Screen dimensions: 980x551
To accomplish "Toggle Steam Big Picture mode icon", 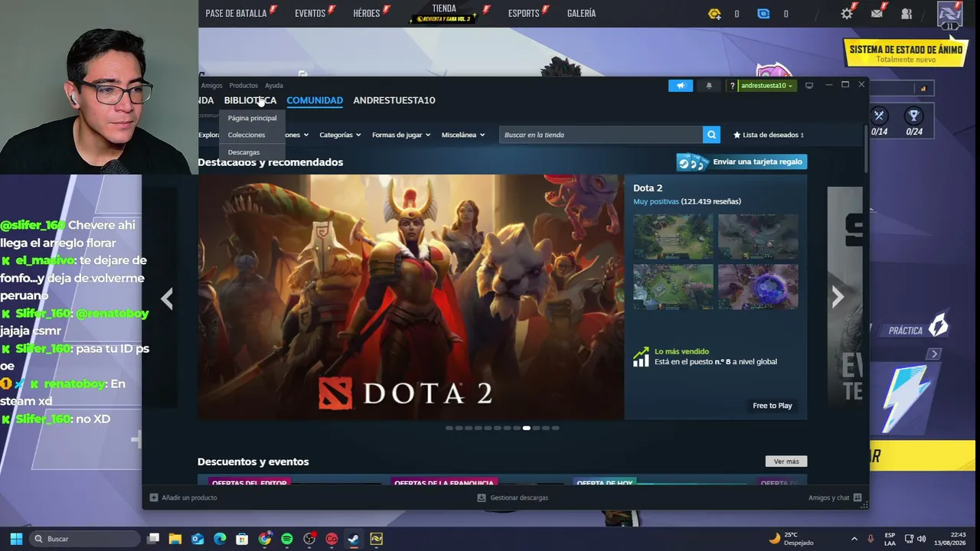I will coord(809,85).
